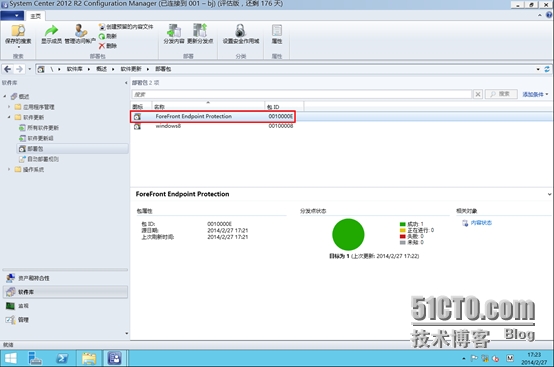Switch to Monitoring workspace

[x=65, y=306]
